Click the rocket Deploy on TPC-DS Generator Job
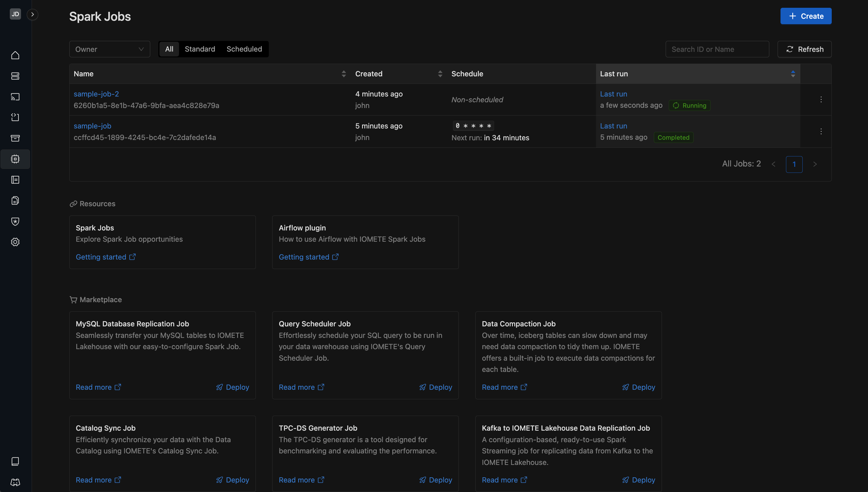868x492 pixels. 435,480
